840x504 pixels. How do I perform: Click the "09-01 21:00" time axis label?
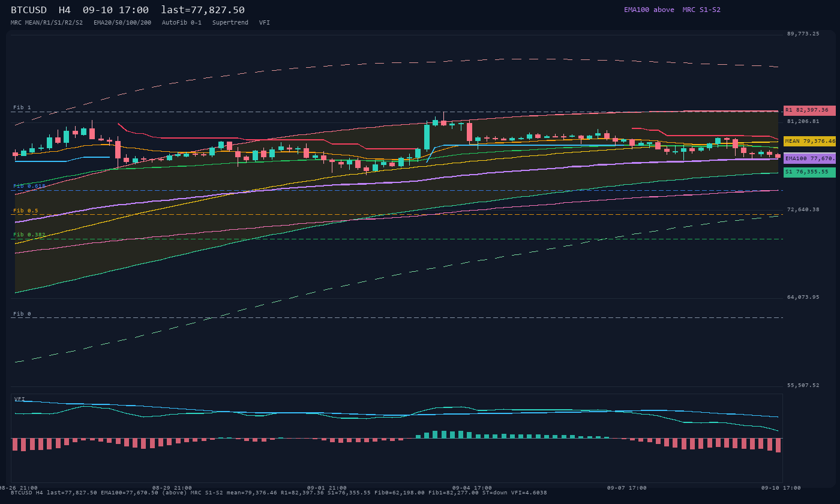327,488
